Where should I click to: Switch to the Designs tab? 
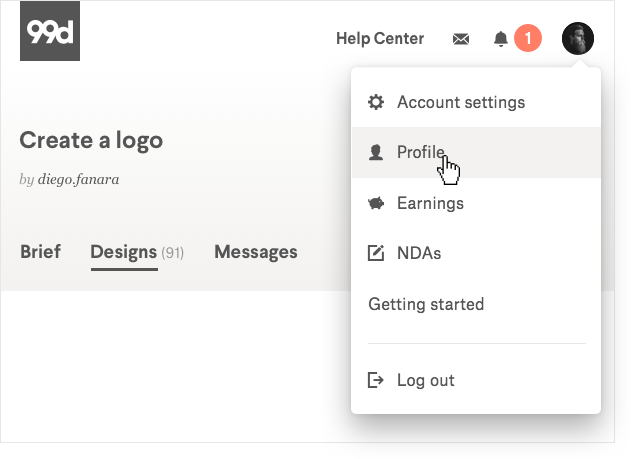(124, 252)
